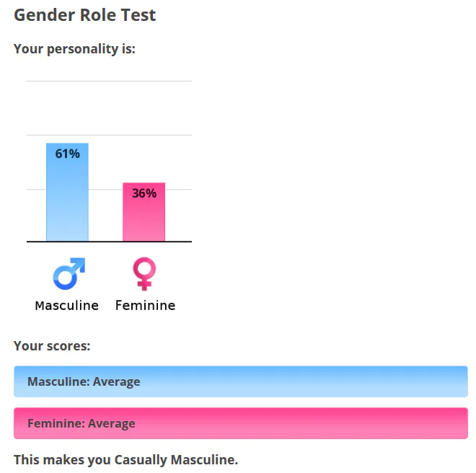
Task: Open the Masculine: Average score banner
Action: [x=241, y=381]
